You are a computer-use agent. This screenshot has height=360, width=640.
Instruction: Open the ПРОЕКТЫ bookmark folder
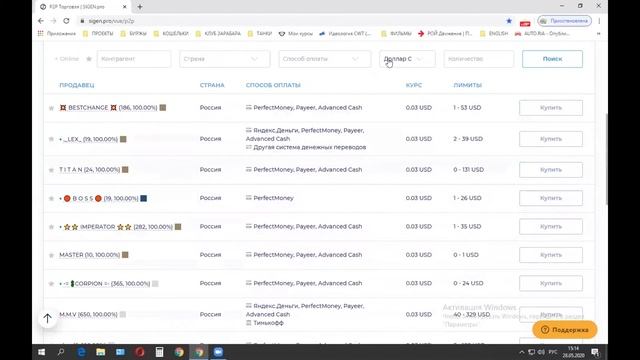98,33
